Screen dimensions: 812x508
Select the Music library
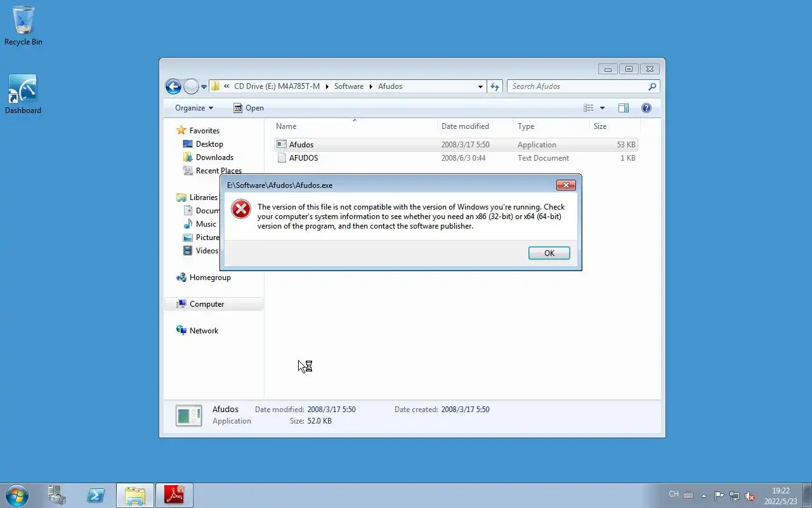(200, 224)
